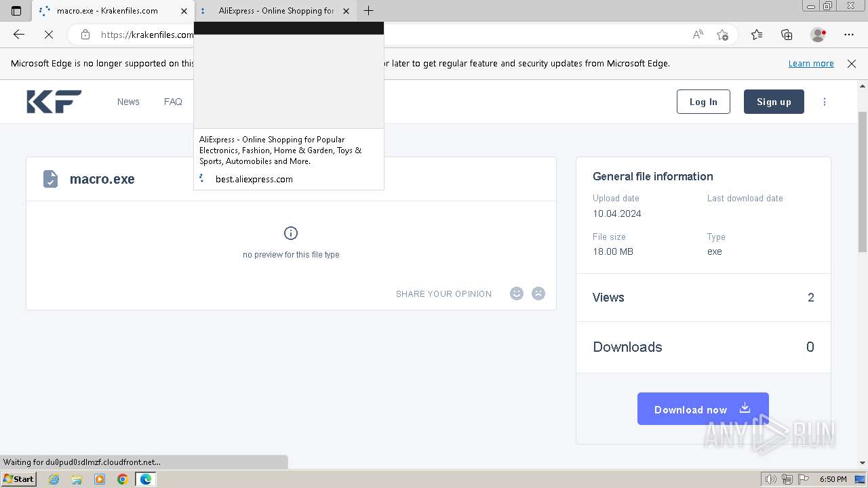This screenshot has height=488, width=868.
Task: Launch Google Chrome from taskbar
Action: tap(122, 479)
